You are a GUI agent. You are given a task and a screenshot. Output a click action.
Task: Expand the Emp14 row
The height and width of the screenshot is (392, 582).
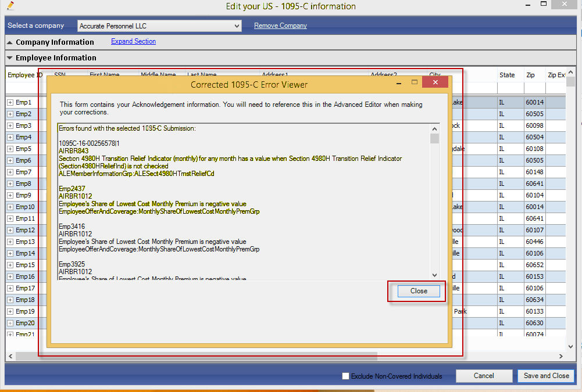click(x=10, y=253)
